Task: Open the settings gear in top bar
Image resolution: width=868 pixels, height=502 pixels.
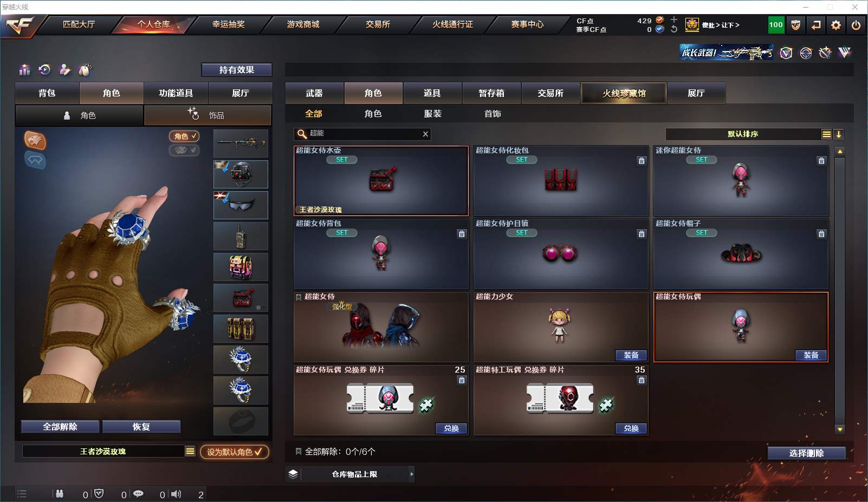Action: point(836,25)
